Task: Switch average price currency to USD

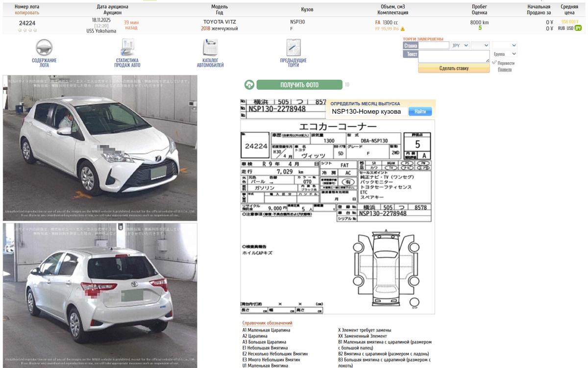Action: (x=569, y=28)
